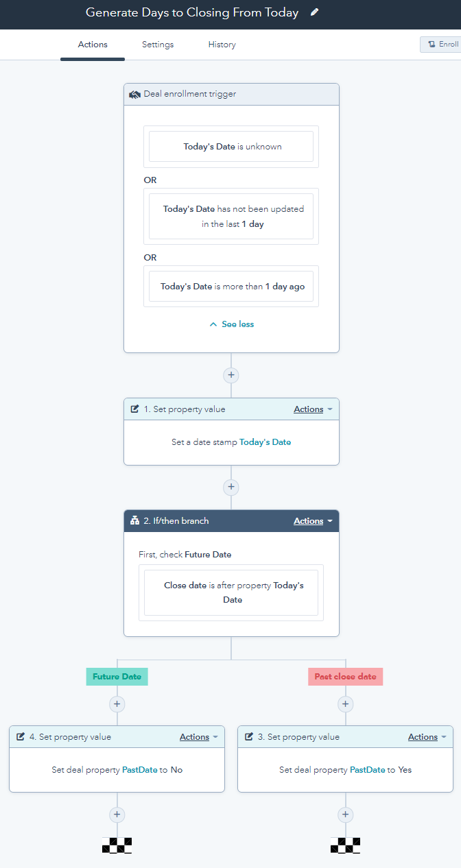The height and width of the screenshot is (868, 461).
Task: Open the Actions dropdown on step 3
Action: point(423,736)
